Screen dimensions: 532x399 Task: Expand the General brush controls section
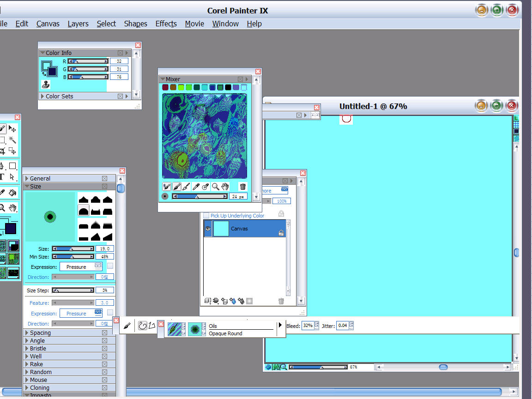(x=27, y=178)
